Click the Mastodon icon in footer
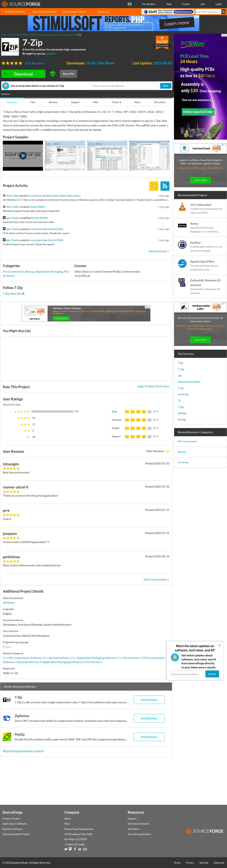 [x=70, y=849]
